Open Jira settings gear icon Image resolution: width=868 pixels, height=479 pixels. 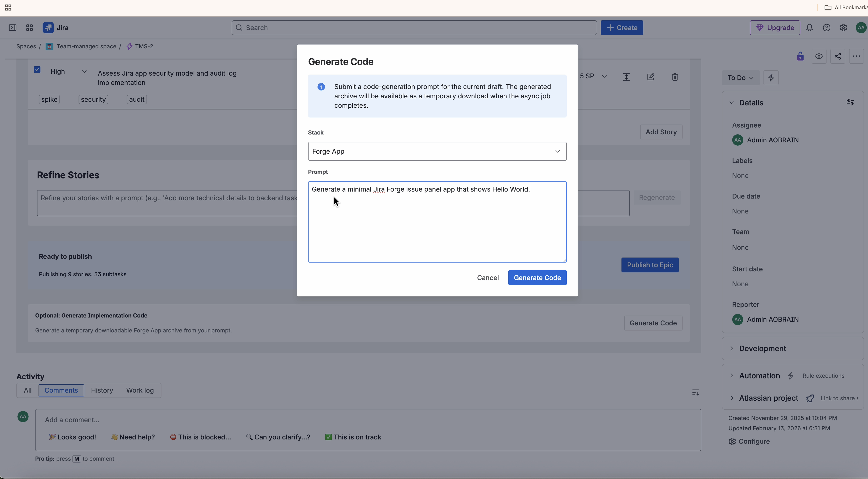[843, 28]
